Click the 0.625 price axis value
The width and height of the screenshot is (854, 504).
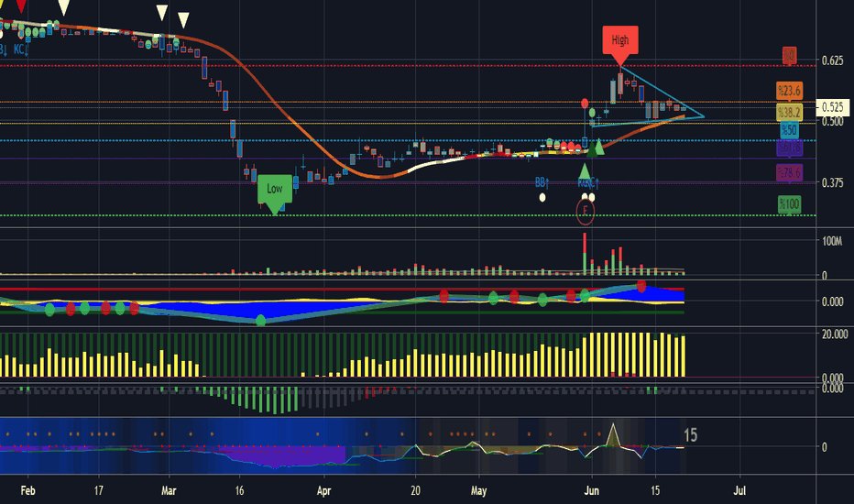coord(832,60)
